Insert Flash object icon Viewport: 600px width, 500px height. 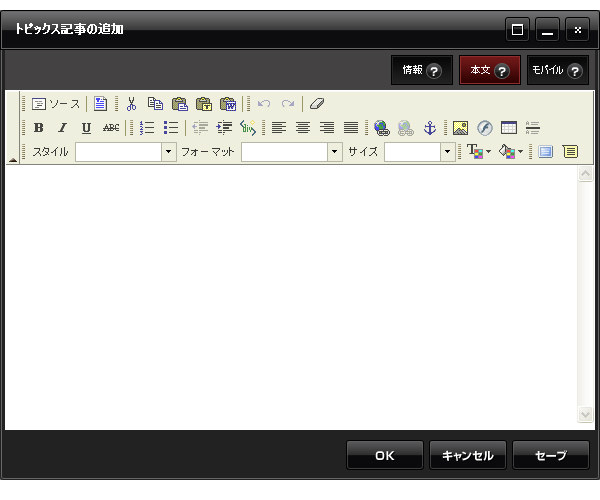coord(485,128)
